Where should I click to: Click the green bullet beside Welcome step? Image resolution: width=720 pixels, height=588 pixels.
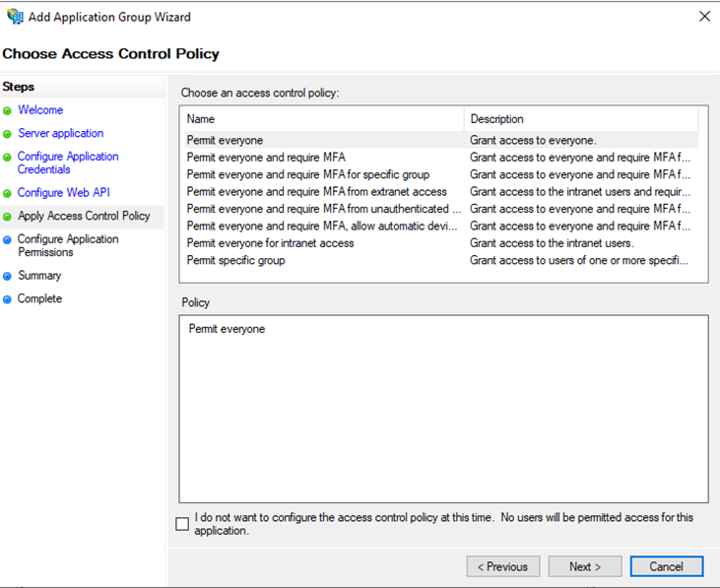7,110
